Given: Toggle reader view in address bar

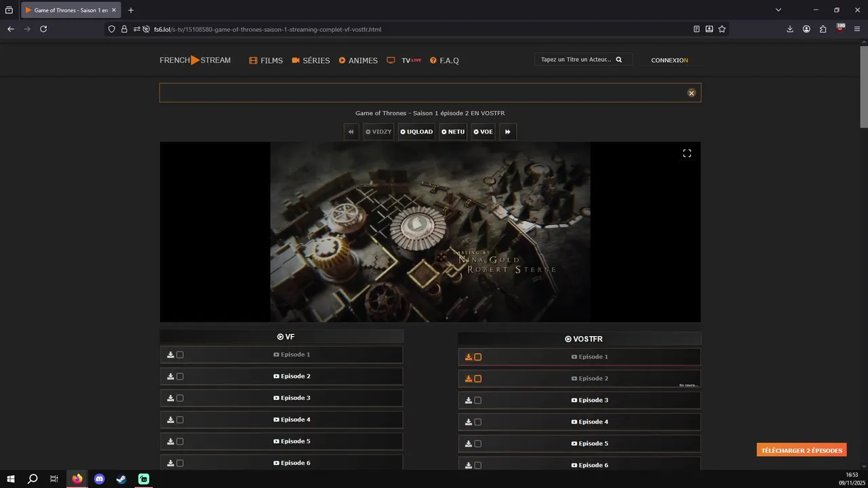Looking at the screenshot, I should (696, 29).
